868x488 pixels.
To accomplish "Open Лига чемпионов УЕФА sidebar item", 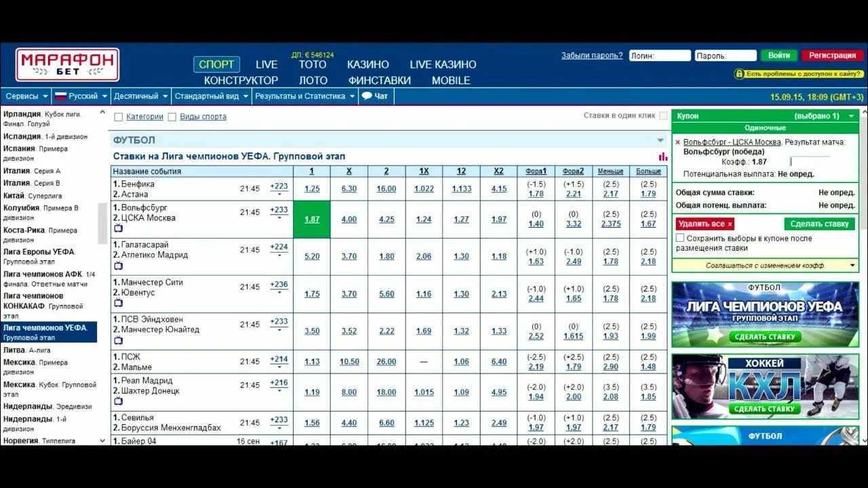I will pyautogui.click(x=49, y=332).
